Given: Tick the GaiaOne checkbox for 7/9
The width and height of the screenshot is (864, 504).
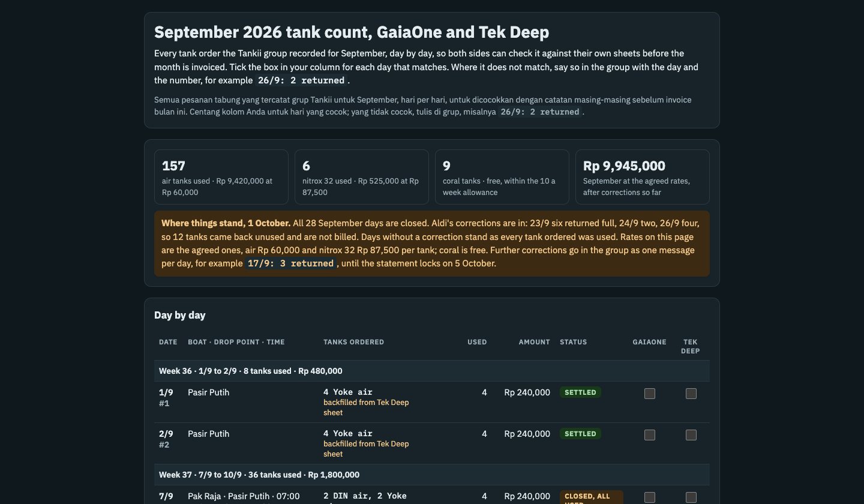Looking at the screenshot, I should coord(650,497).
